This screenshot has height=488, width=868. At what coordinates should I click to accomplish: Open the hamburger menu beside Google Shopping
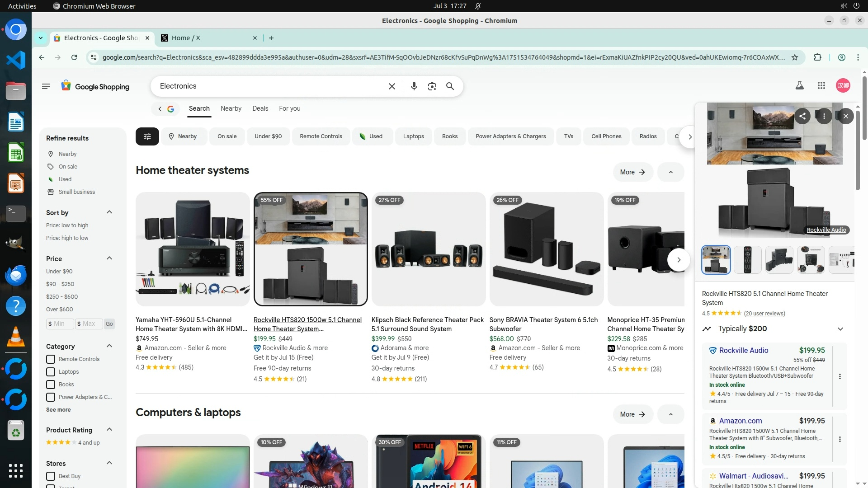46,86
